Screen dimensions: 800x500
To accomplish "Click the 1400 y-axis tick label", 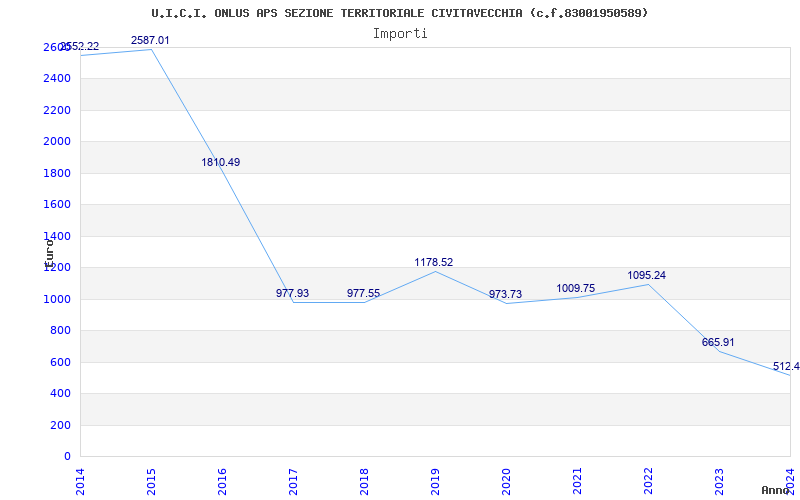I will (57, 236).
